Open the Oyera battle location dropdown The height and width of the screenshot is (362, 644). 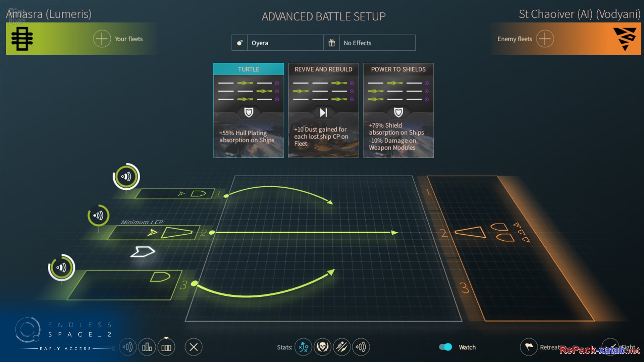click(285, 43)
